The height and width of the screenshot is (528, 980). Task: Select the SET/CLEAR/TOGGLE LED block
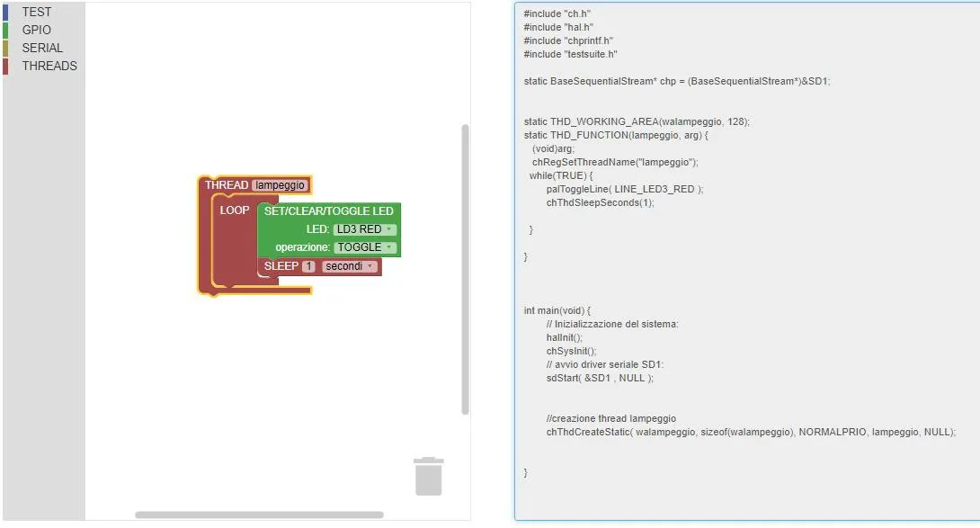click(329, 211)
